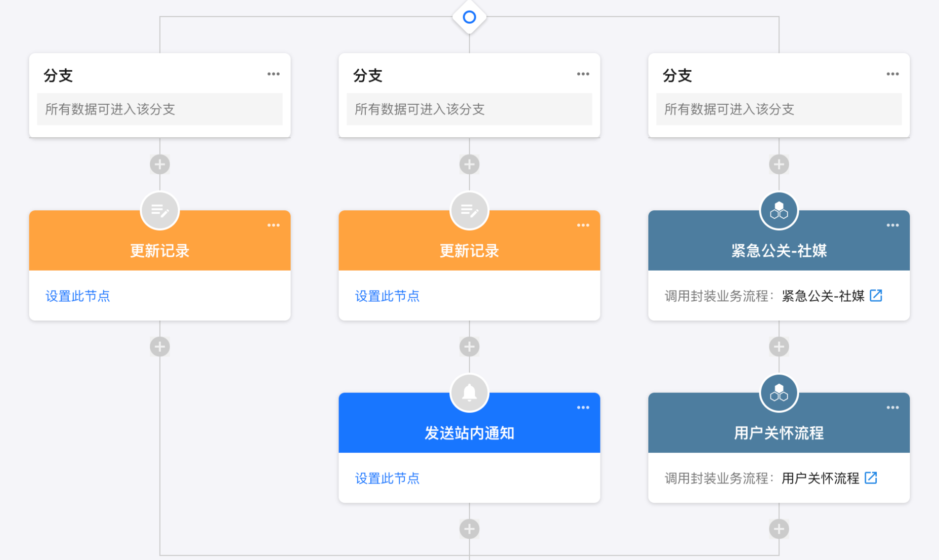Screen dimensions: 939x560
Task: Click 设置此节点 link in 发送站内通知 node
Action: [x=387, y=478]
